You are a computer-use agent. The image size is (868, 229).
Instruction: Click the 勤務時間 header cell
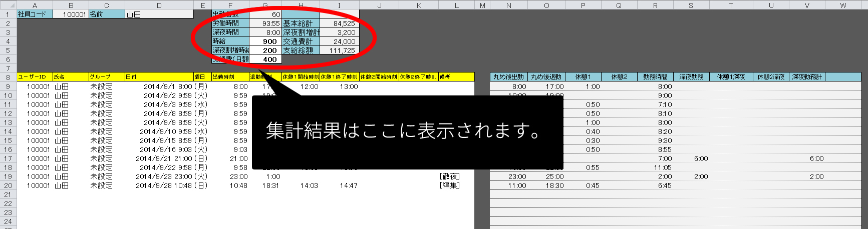point(655,77)
